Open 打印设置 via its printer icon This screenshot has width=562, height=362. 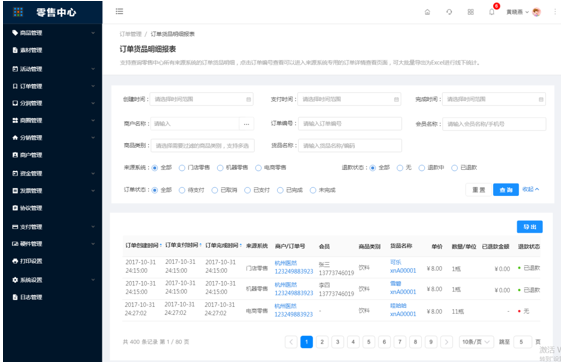pyautogui.click(x=15, y=261)
